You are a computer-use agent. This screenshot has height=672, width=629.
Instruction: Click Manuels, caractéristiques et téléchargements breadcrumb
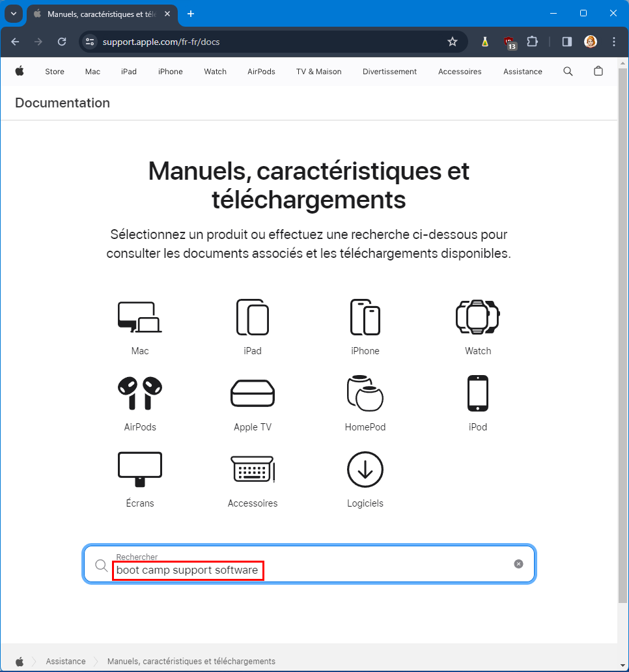pyautogui.click(x=191, y=662)
